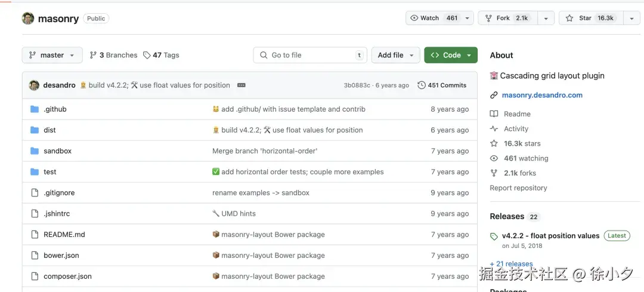644x292 pixels.
Task: Open commit 'add horizontal order tests; couple more examples'
Action: 298,172
